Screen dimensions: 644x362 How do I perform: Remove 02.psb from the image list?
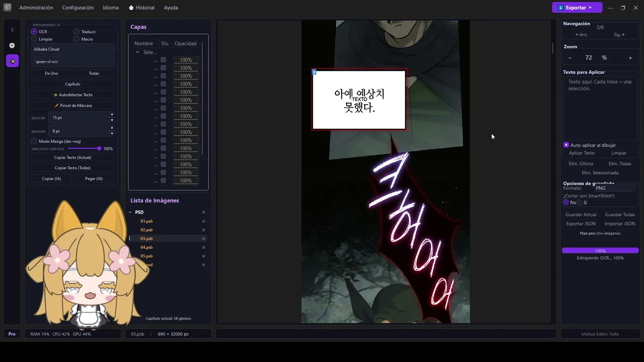pyautogui.click(x=204, y=230)
